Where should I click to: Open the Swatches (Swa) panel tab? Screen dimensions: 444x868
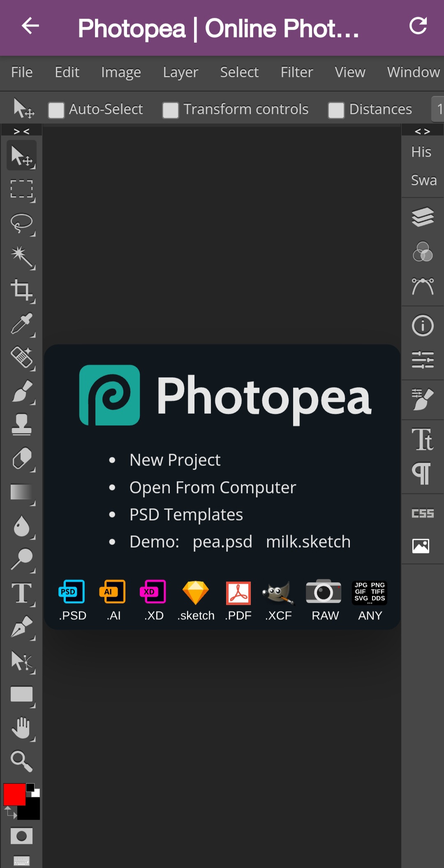tap(424, 180)
